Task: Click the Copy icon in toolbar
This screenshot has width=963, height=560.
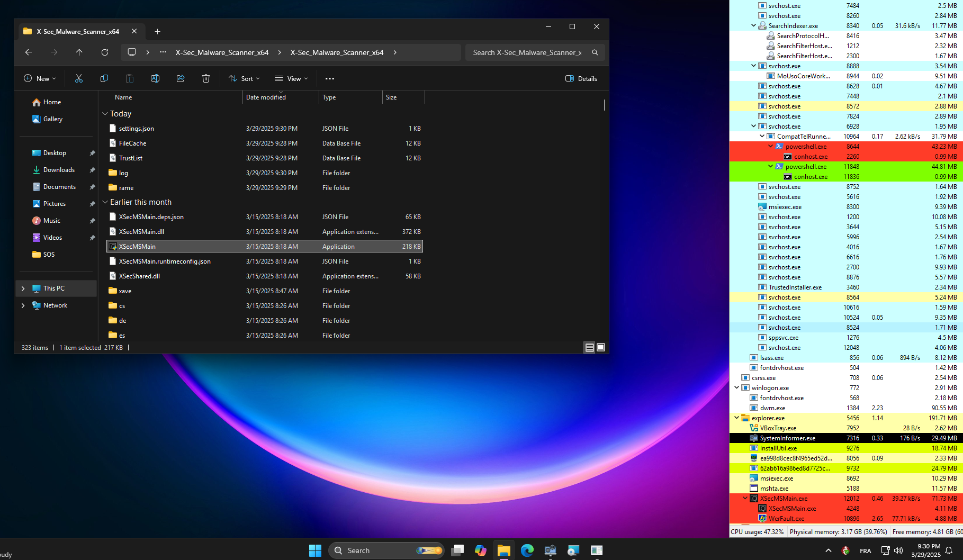Action: pos(104,78)
